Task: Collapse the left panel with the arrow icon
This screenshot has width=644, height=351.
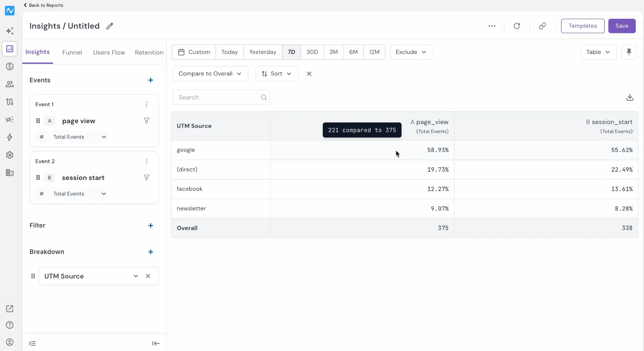Action: pos(156,343)
